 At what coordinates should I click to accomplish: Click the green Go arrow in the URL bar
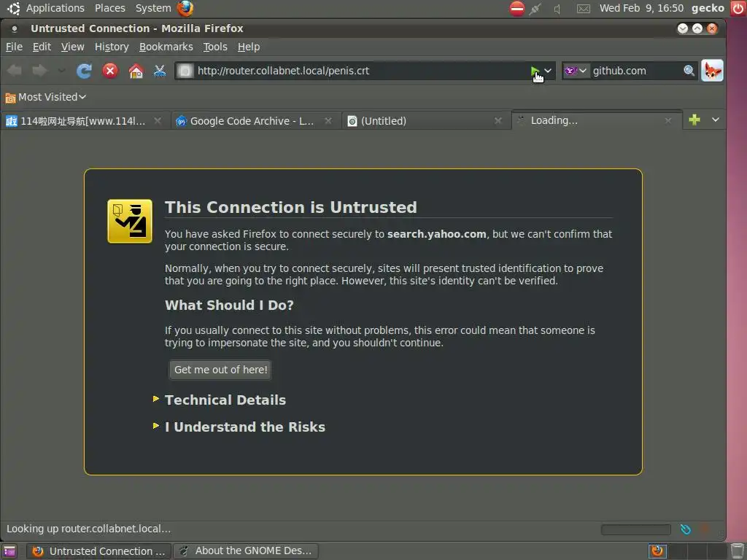tap(535, 71)
